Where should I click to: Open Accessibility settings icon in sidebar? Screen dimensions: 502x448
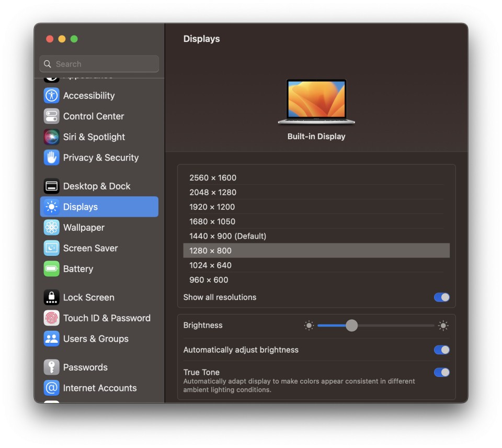tap(51, 95)
